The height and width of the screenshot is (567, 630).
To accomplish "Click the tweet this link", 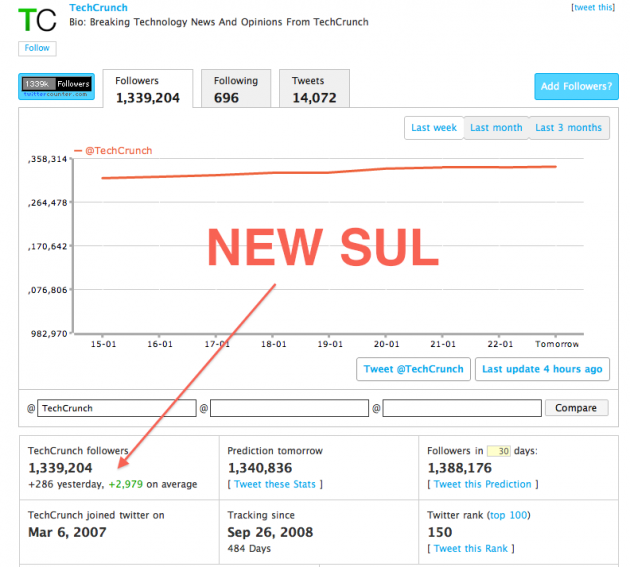I will 593,7.
